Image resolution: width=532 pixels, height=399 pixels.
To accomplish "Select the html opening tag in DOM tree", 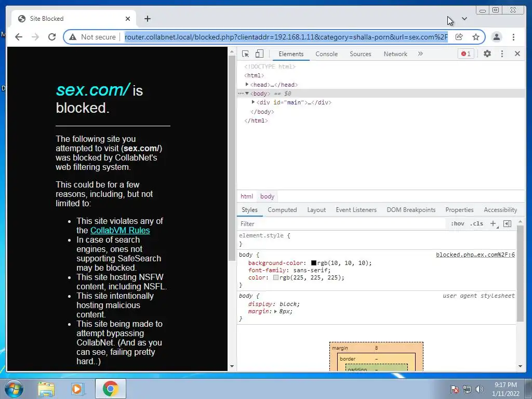I will pyautogui.click(x=254, y=76).
